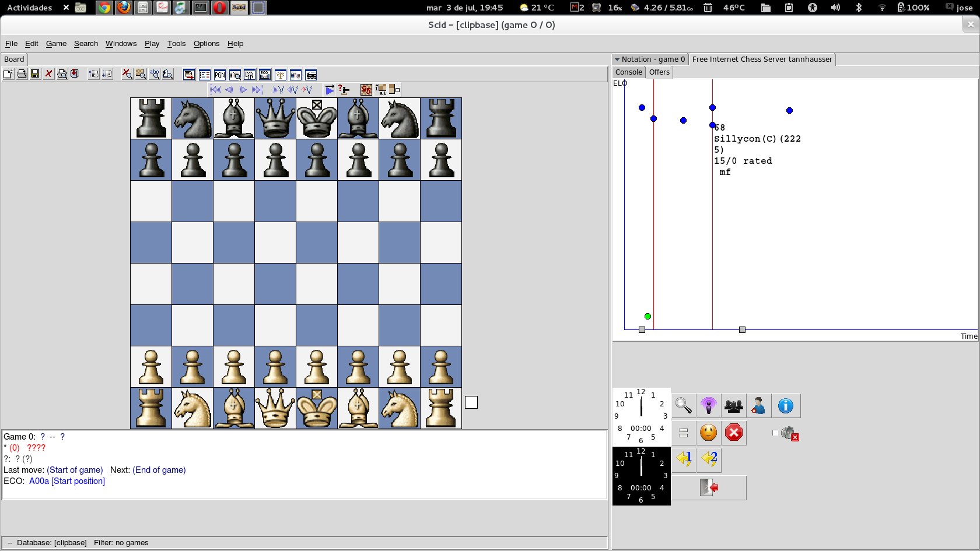Click the red stop abort button
Viewport: 980px width, 551px height.
click(x=734, y=433)
